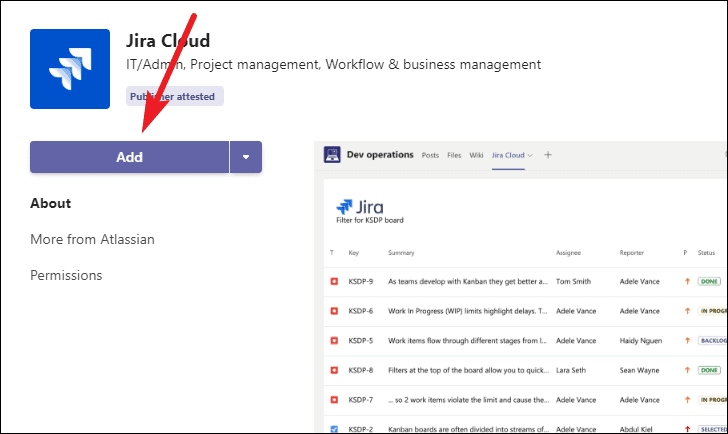This screenshot has height=434, width=728.
Task: Click the priority arrow for KSDP-5
Action: 687,341
